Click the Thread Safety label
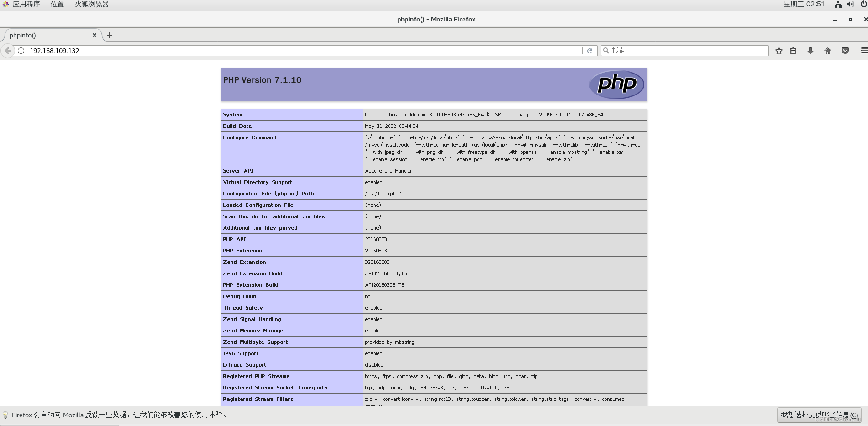This screenshot has height=426, width=868. tap(243, 308)
